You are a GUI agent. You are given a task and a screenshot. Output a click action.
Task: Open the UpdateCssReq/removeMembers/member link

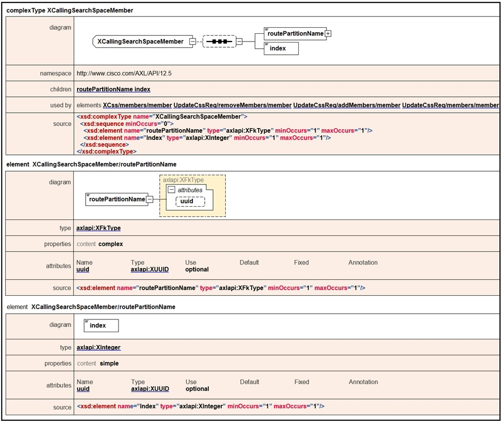click(232, 105)
